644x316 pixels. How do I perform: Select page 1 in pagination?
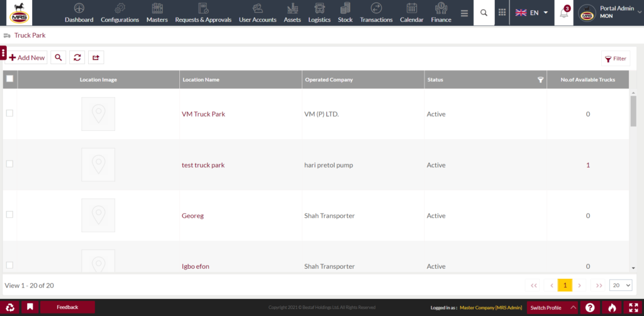coord(565,285)
